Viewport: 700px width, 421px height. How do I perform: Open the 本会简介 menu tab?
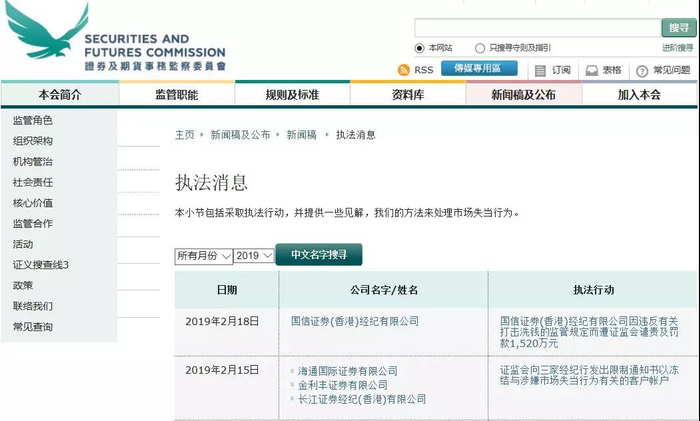(60, 95)
